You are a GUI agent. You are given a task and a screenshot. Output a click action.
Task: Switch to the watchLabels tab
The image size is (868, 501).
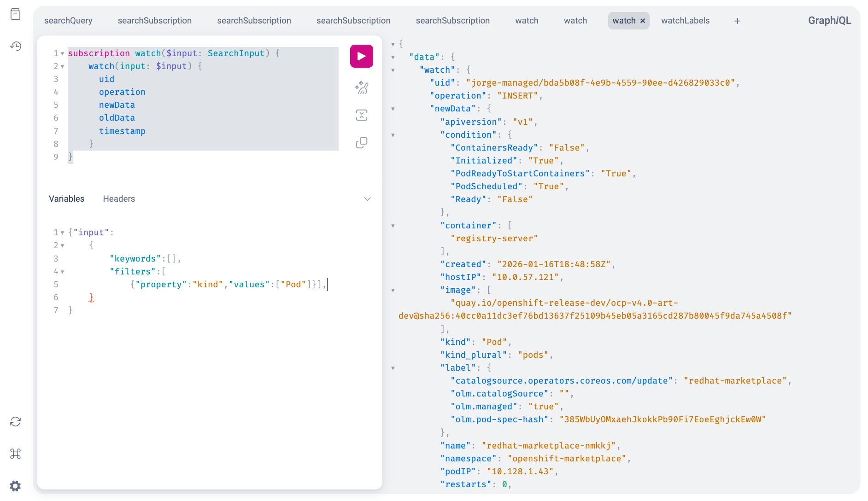(x=685, y=21)
